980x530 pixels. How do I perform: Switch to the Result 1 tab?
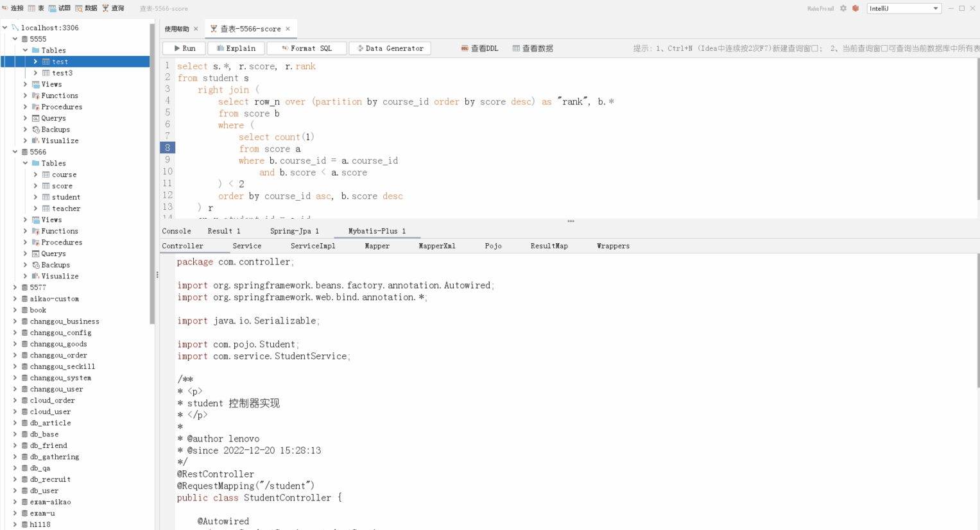[x=224, y=231]
